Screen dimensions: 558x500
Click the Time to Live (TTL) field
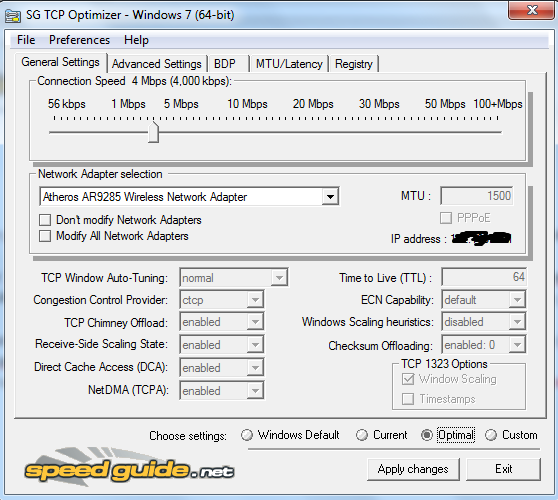pyautogui.click(x=484, y=277)
